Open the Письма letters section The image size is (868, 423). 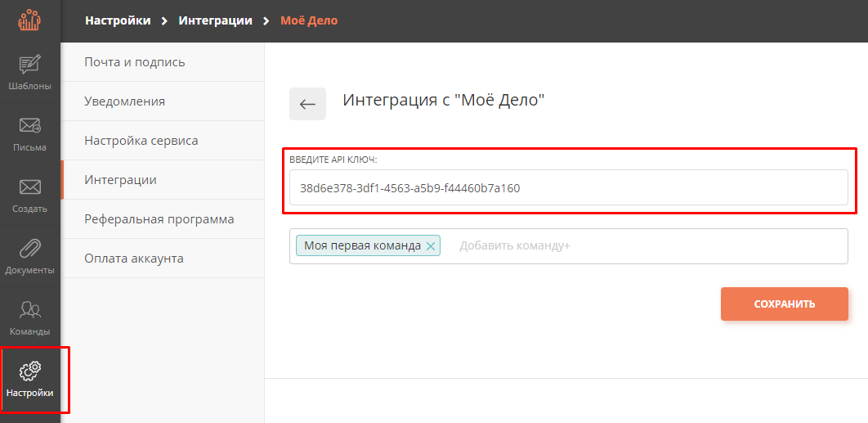(30, 134)
